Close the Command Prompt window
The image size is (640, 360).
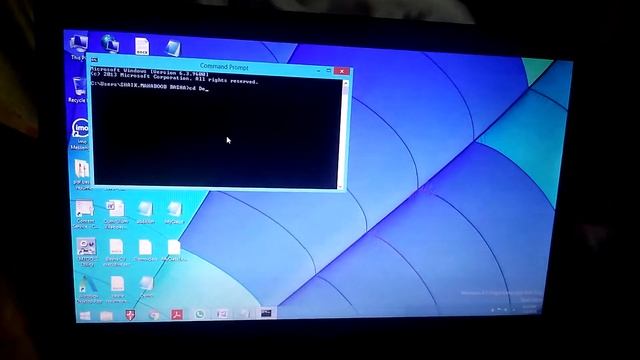point(342,71)
